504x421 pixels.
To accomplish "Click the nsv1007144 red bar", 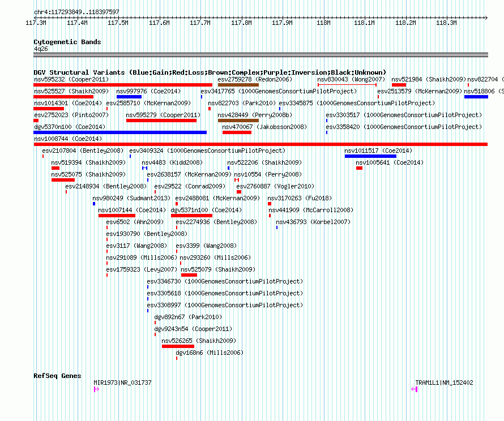I will click(x=117, y=216).
